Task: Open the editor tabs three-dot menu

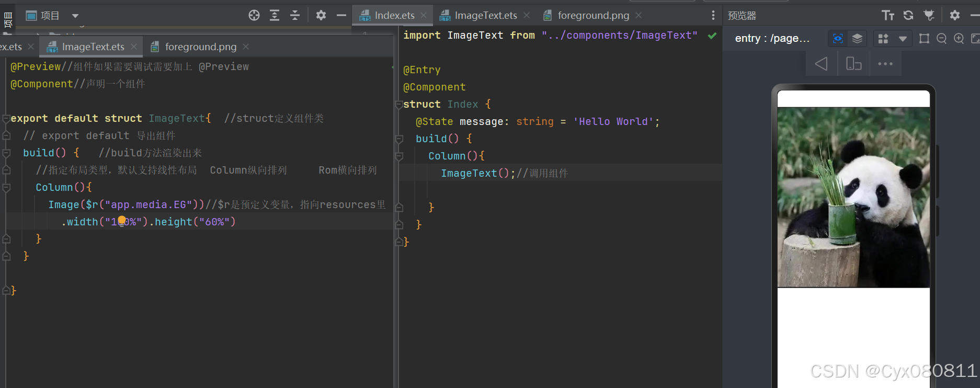Action: pyautogui.click(x=713, y=16)
